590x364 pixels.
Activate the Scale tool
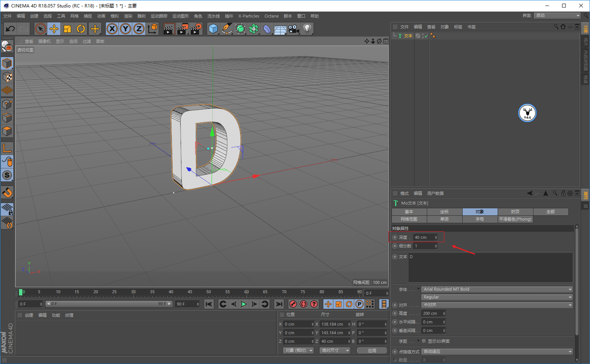[x=67, y=29]
